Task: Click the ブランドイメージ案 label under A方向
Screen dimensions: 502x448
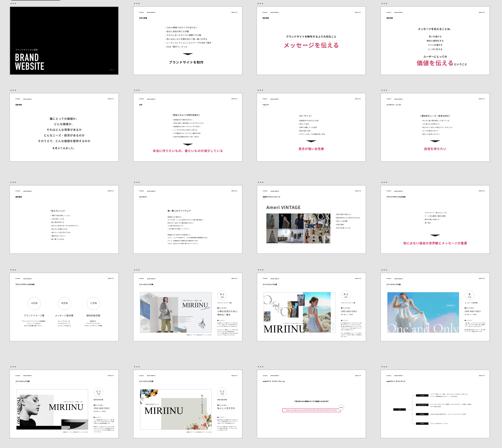Action: pos(34,316)
